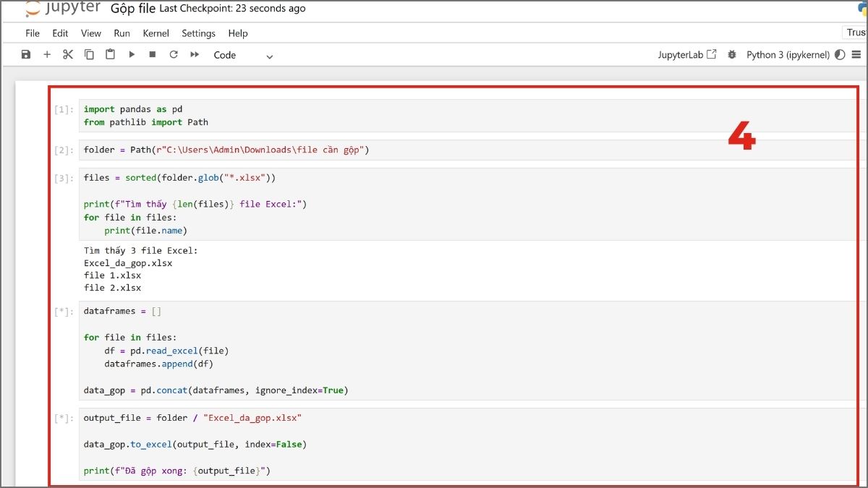
Task: Copy the selected cell
Action: [x=89, y=54]
